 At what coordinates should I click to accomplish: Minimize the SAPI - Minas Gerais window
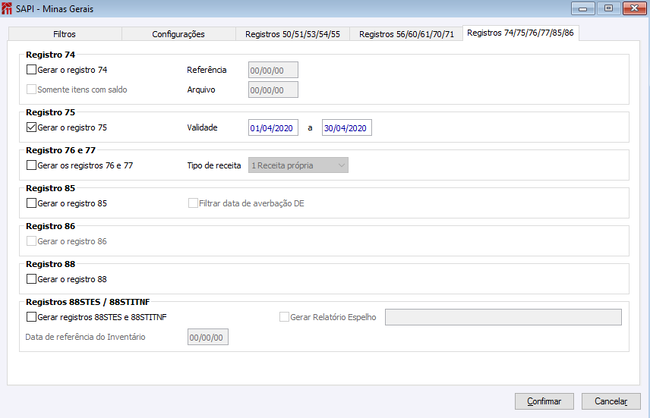coord(583,8)
